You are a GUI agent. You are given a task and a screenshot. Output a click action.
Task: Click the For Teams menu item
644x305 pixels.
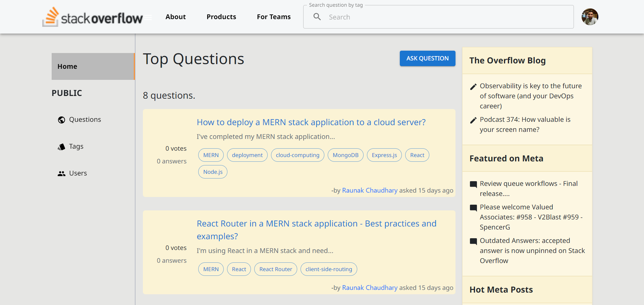274,16
